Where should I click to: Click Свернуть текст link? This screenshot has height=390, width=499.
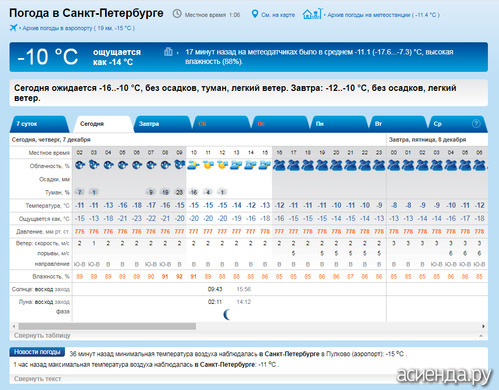[37, 379]
